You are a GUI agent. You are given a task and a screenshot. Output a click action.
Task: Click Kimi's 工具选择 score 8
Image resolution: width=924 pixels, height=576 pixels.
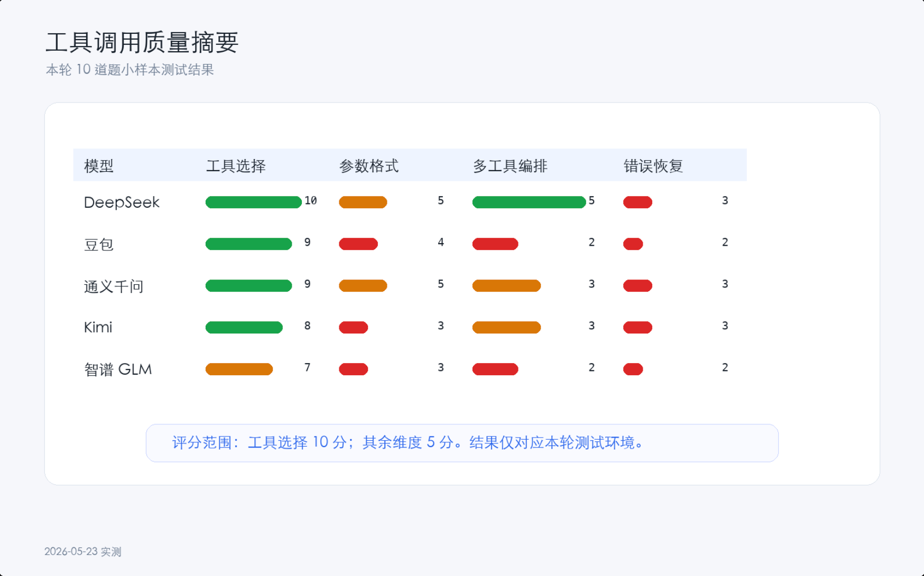point(308,326)
